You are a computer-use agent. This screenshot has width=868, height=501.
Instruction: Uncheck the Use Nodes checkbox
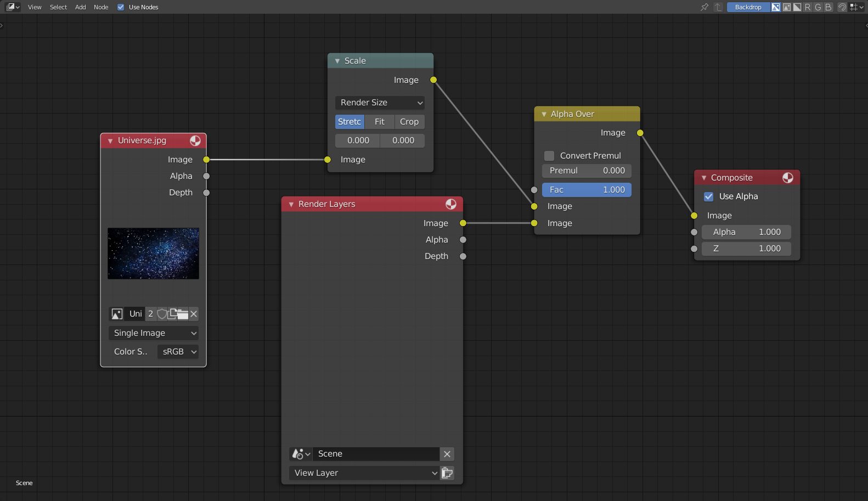(x=121, y=7)
